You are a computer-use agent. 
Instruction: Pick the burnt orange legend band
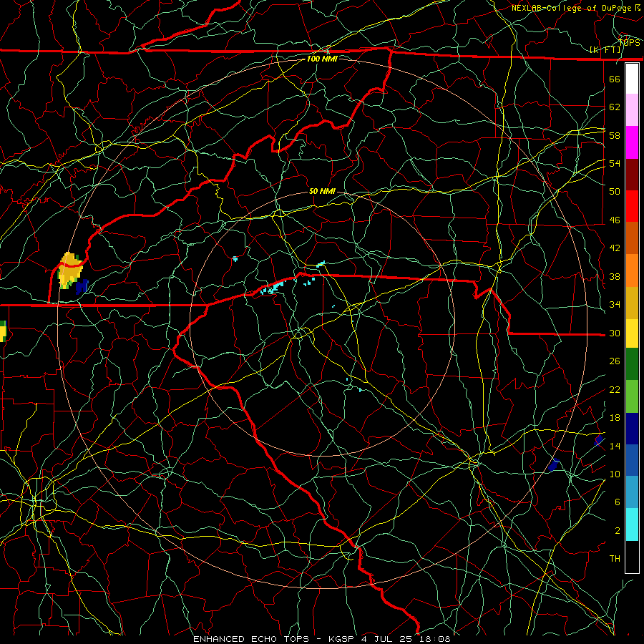[632, 238]
